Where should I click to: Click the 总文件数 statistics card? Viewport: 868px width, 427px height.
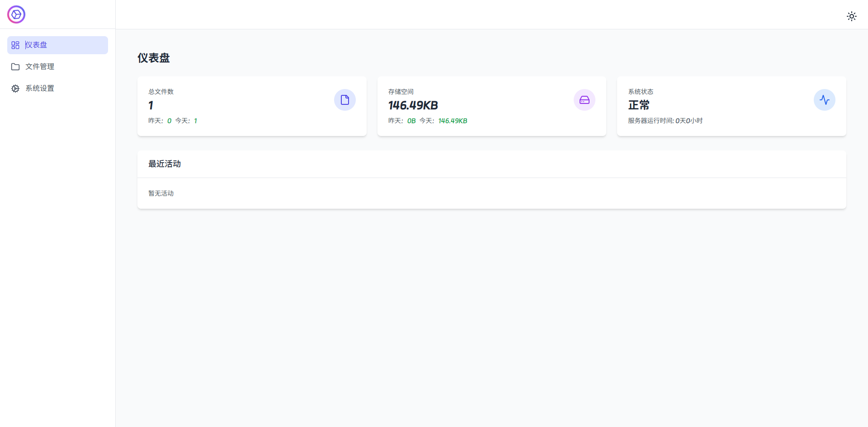click(252, 106)
